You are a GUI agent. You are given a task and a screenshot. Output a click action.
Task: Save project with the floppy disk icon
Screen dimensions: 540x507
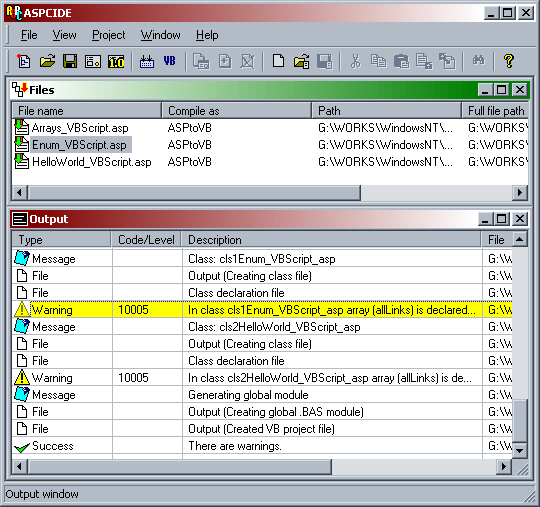tap(70, 61)
